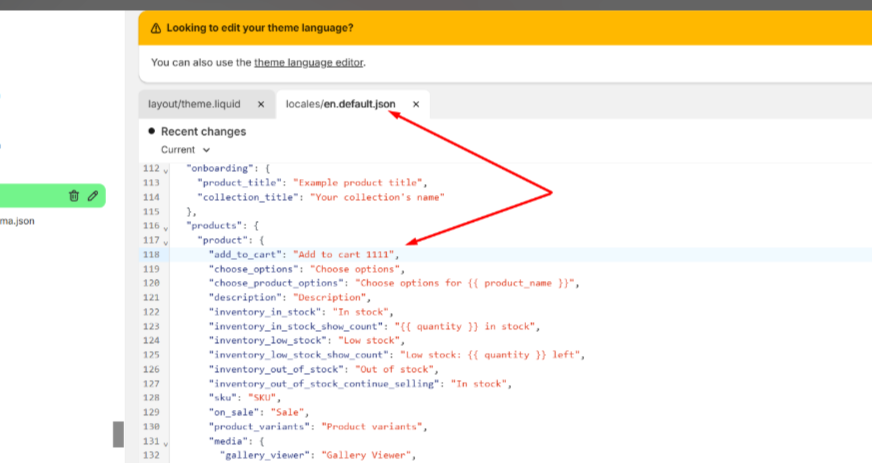Click the "Your collection's name" value

point(377,197)
